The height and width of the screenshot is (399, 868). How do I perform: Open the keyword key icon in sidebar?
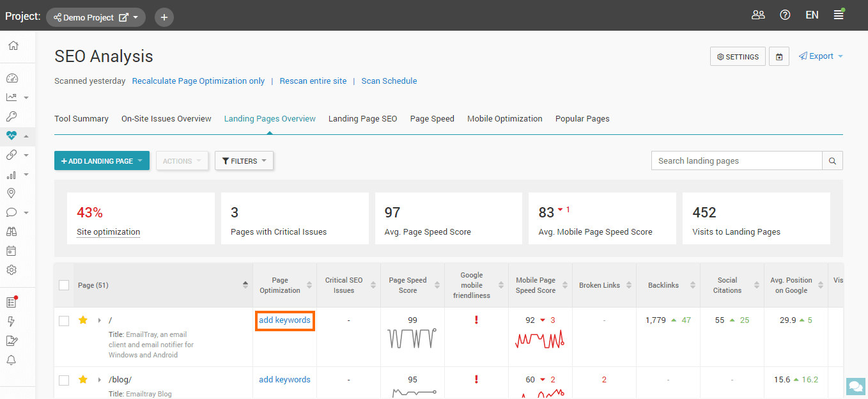pyautogui.click(x=12, y=116)
